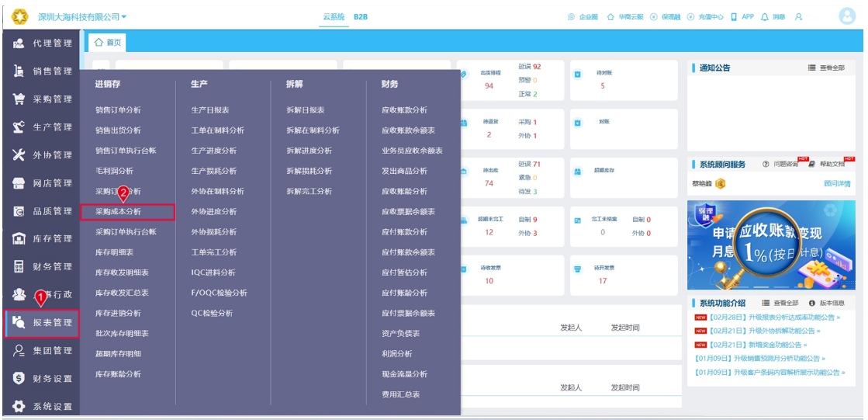The image size is (868, 420).
Task: Open 财务管理 calculator module
Action: [42, 266]
